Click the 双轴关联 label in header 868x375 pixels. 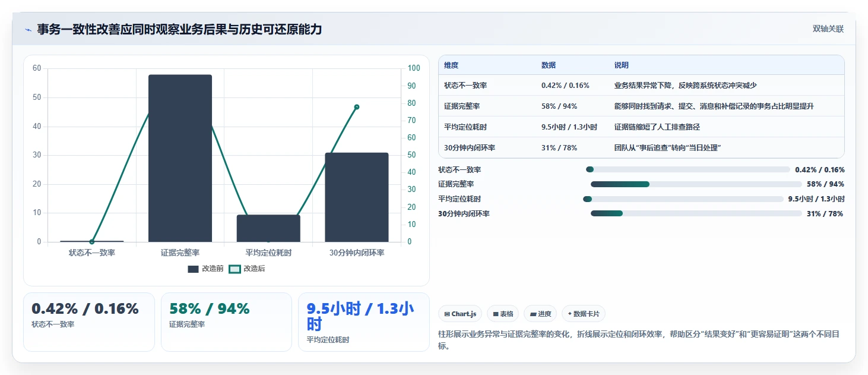click(x=828, y=29)
